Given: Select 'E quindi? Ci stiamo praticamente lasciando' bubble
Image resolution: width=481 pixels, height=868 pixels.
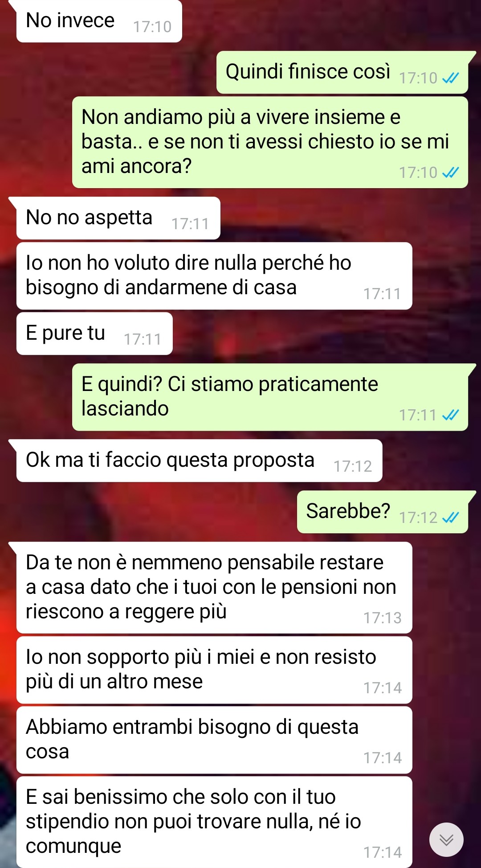Looking at the screenshot, I should [x=270, y=397].
